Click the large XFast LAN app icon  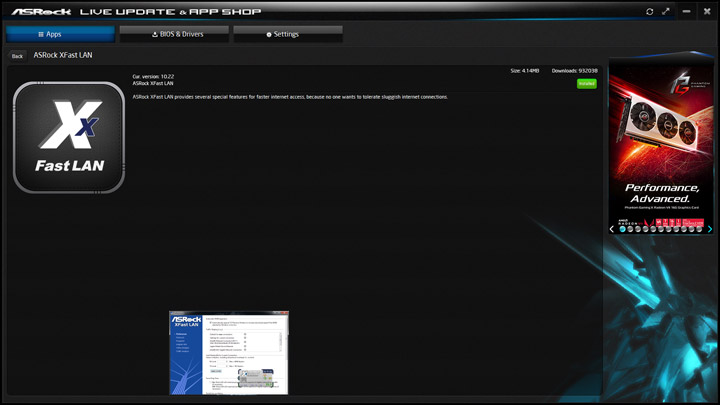(69, 137)
